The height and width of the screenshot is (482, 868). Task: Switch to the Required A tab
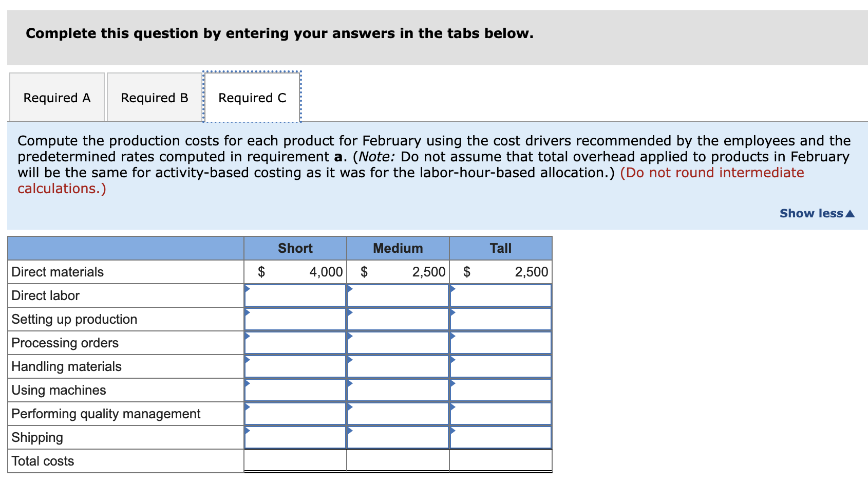click(x=56, y=97)
